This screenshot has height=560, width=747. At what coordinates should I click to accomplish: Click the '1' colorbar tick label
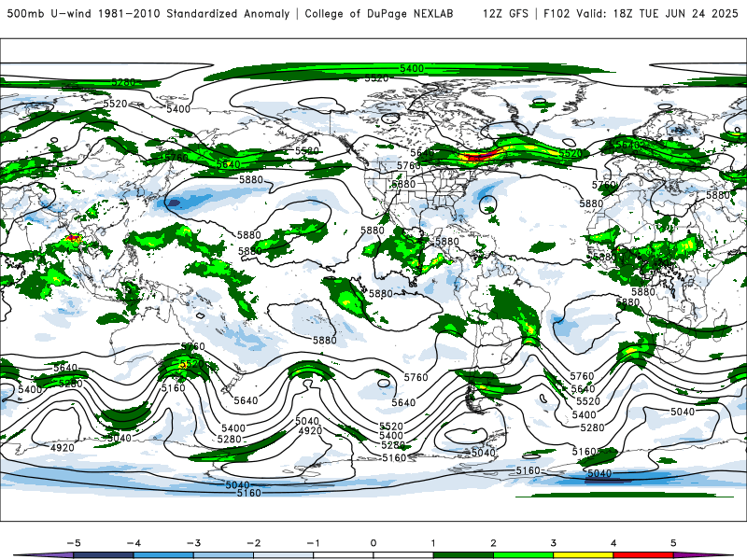click(433, 543)
